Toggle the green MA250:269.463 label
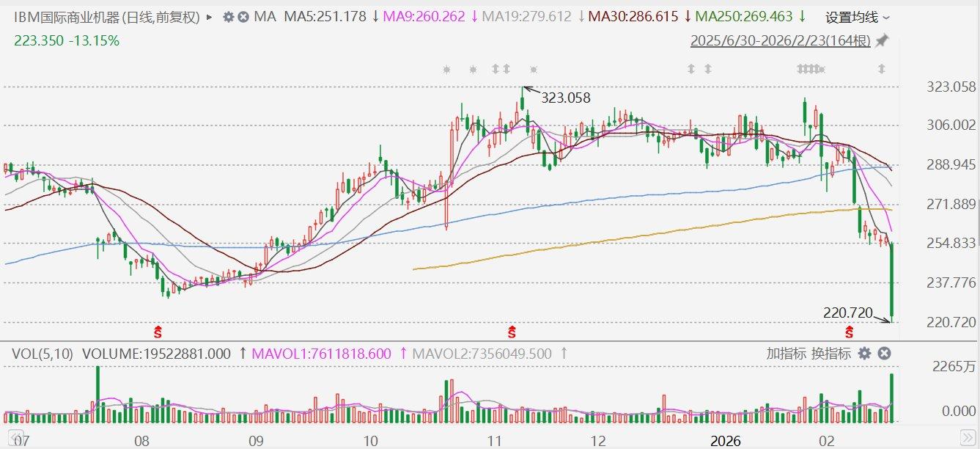This screenshot has width=980, height=449. (x=743, y=16)
